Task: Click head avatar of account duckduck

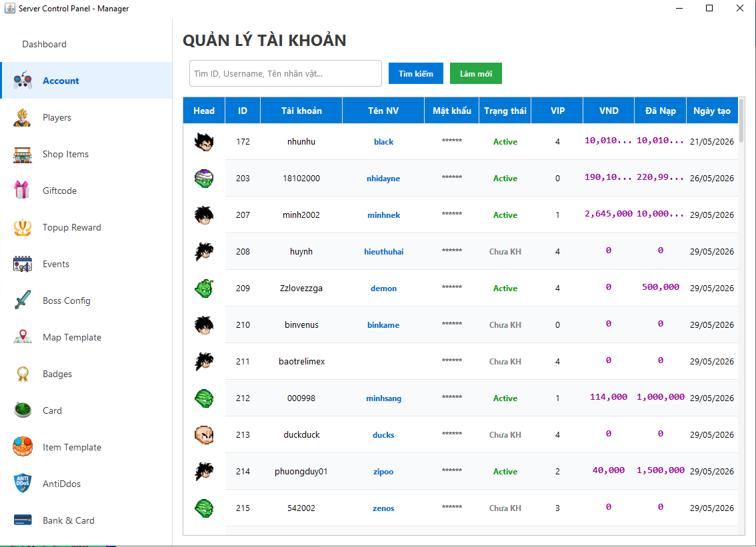Action: point(204,434)
